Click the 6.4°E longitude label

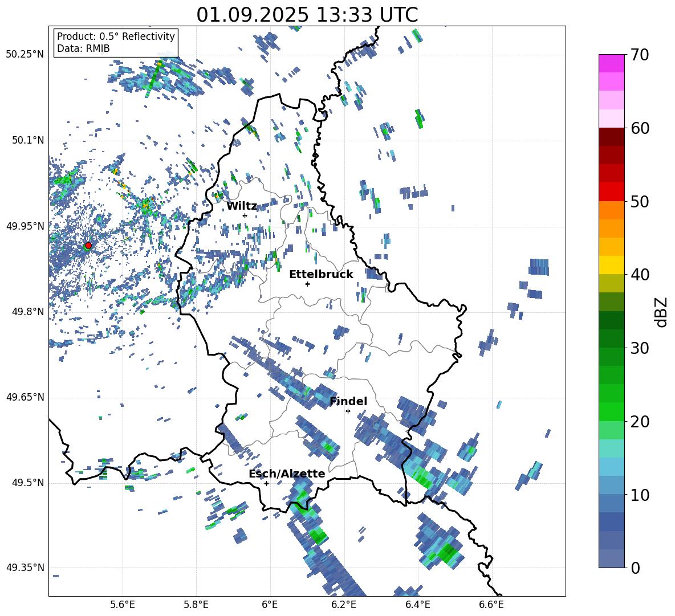coord(417,605)
